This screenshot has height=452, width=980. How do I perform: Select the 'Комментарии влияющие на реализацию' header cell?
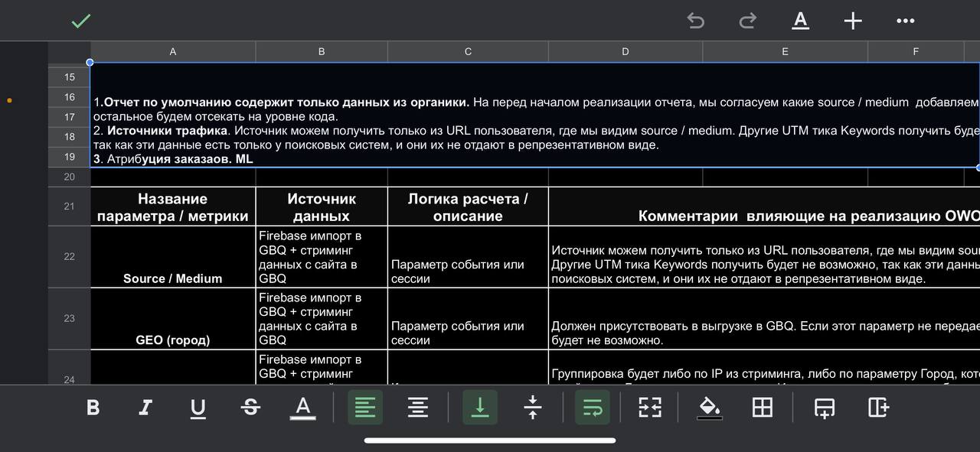tap(764, 206)
